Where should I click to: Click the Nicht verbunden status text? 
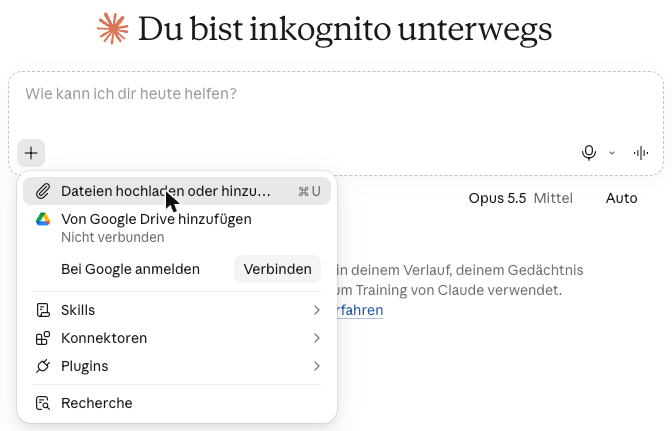tap(113, 237)
